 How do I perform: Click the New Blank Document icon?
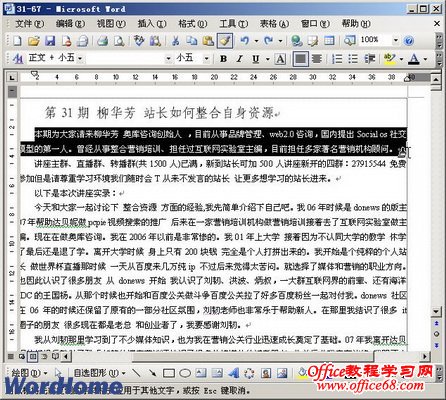[x=17, y=41]
